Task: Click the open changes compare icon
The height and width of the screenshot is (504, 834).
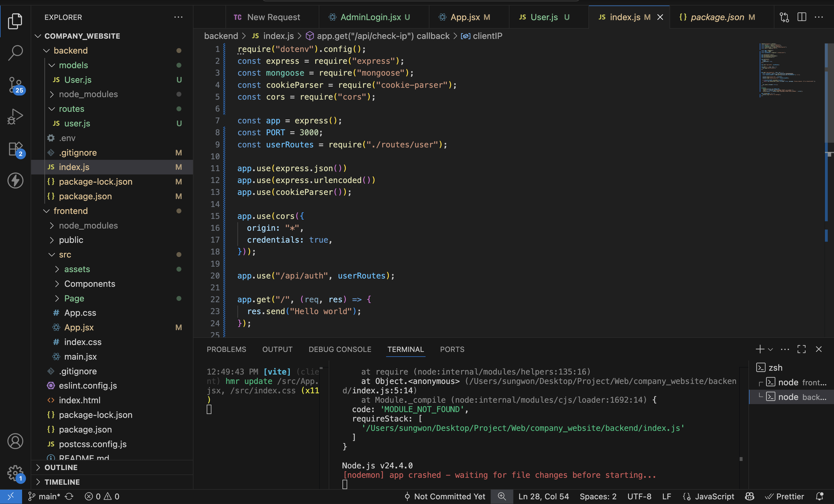Action: [x=784, y=17]
